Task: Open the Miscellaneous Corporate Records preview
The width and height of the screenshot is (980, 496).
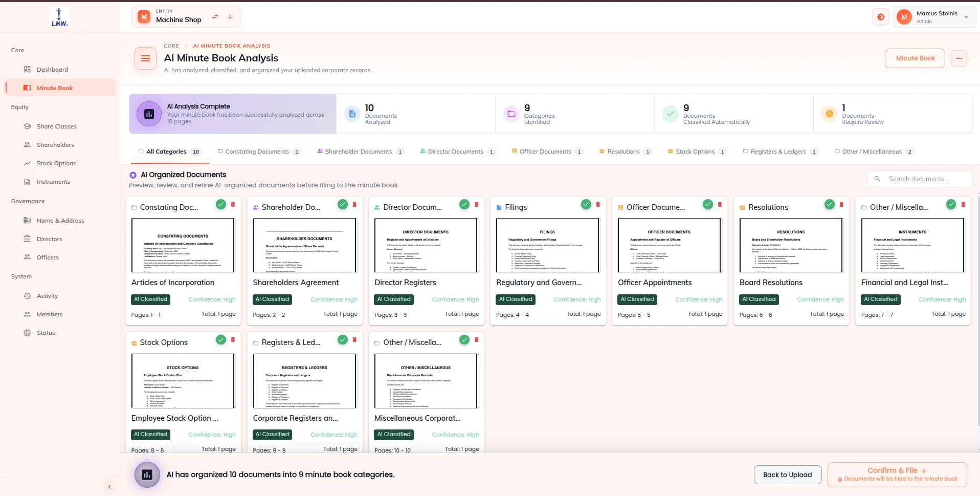Action: (426, 381)
